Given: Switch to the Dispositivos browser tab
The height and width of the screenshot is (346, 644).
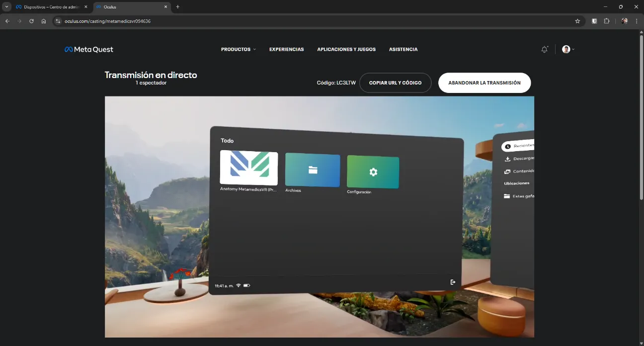Looking at the screenshot, I should 52,7.
